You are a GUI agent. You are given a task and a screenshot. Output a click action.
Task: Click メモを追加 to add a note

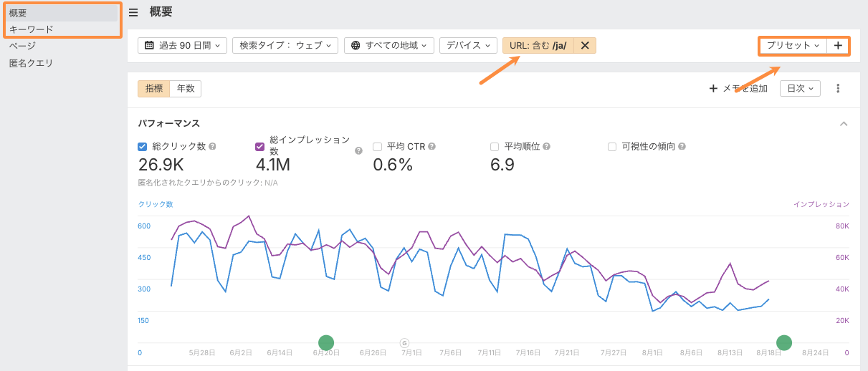click(738, 88)
